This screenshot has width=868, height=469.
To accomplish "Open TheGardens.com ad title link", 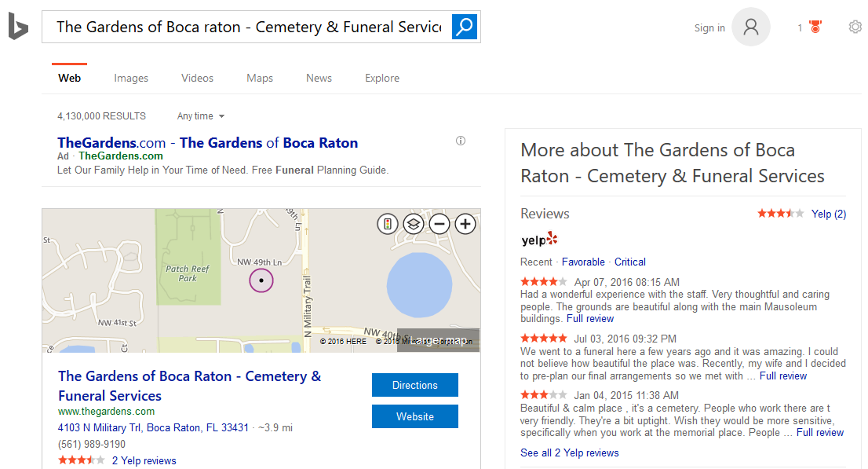I will tap(208, 142).
